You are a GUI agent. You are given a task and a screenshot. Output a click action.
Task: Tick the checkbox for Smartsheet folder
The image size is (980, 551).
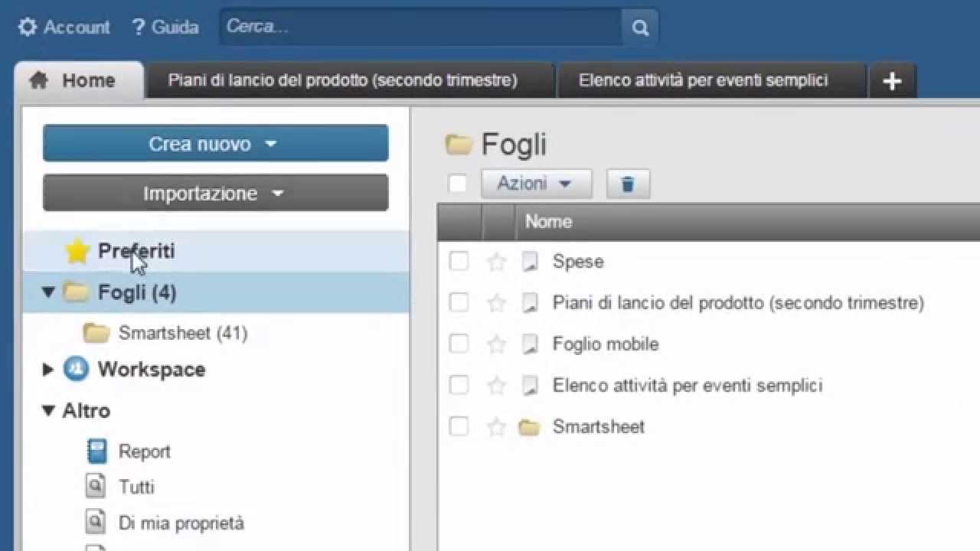pos(459,427)
